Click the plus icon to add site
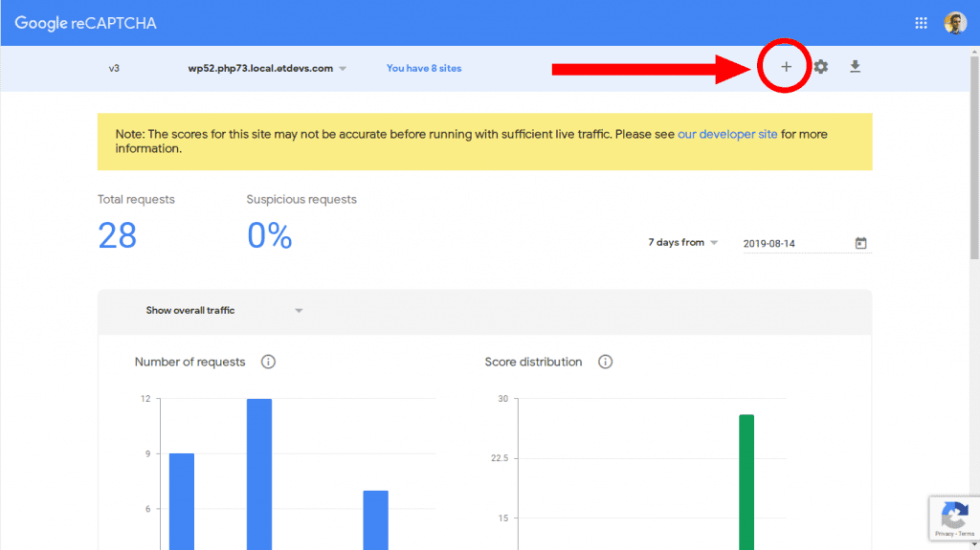The image size is (980, 550). point(786,67)
